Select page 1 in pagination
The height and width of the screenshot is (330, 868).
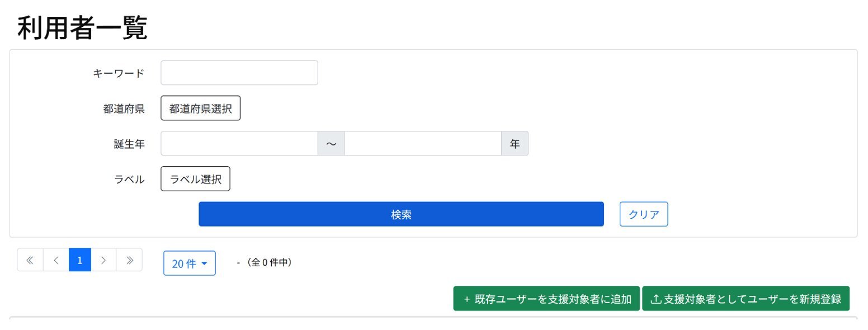[x=80, y=260]
